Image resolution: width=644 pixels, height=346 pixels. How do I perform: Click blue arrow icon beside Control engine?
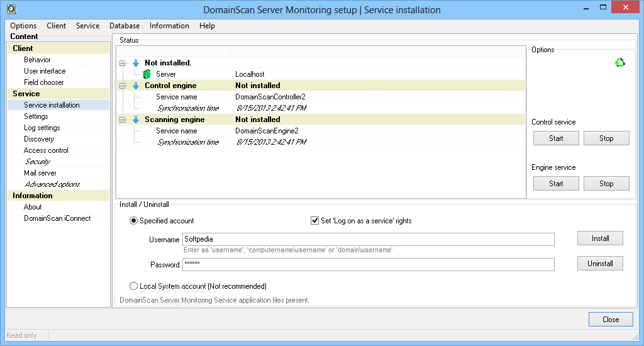tap(136, 86)
